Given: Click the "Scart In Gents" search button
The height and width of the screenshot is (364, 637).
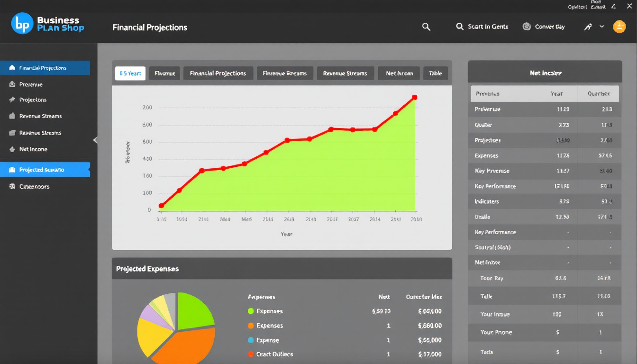Looking at the screenshot, I should coord(482,27).
